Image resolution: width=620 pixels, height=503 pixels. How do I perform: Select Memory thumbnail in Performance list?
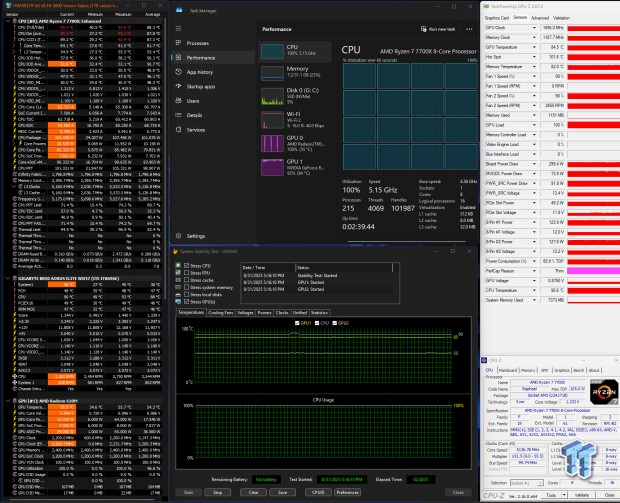click(272, 74)
